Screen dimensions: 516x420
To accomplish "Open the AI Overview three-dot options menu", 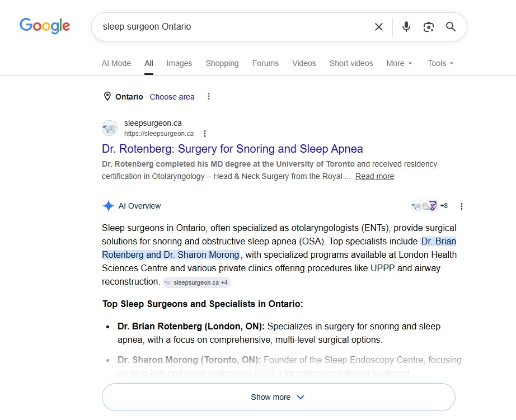I will coord(462,206).
